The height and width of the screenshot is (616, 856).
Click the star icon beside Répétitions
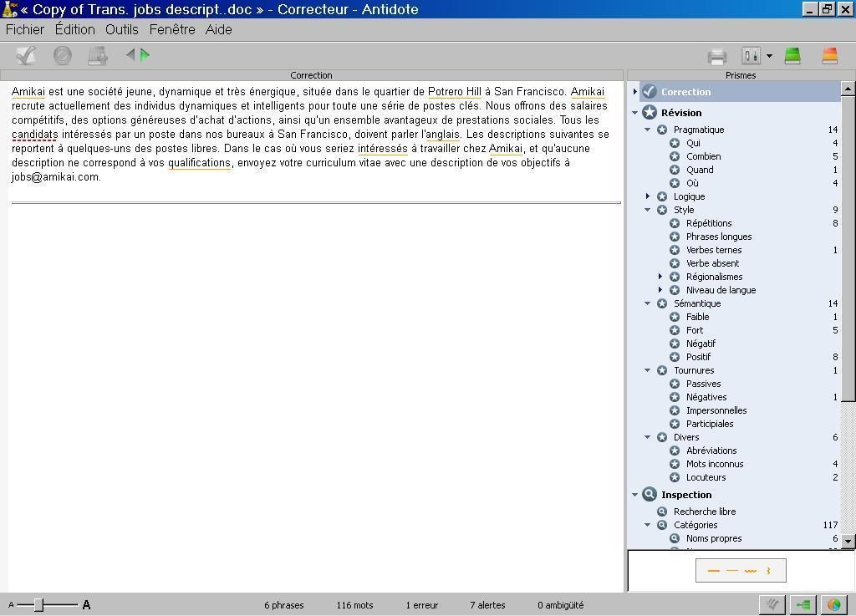point(675,223)
